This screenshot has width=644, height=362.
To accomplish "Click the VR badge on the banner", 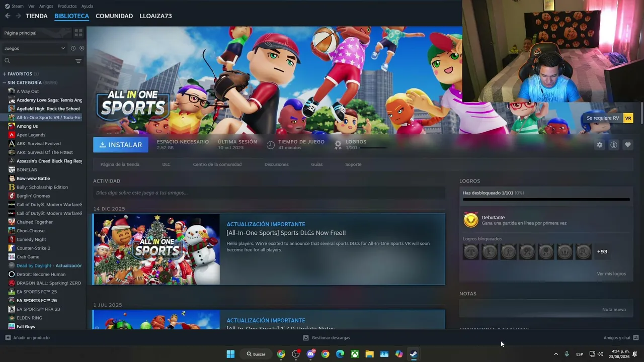I will pyautogui.click(x=628, y=118).
